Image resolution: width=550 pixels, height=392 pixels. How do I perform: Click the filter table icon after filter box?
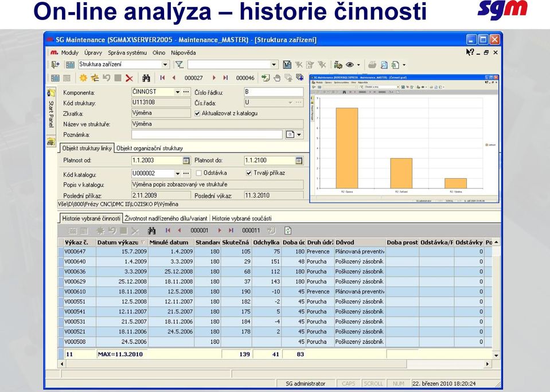[287, 65]
